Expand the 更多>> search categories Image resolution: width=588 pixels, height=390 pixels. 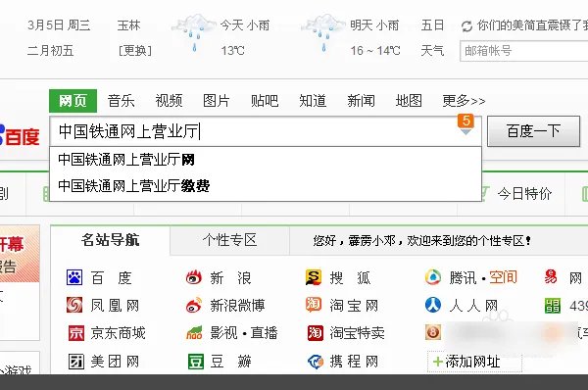tap(464, 101)
